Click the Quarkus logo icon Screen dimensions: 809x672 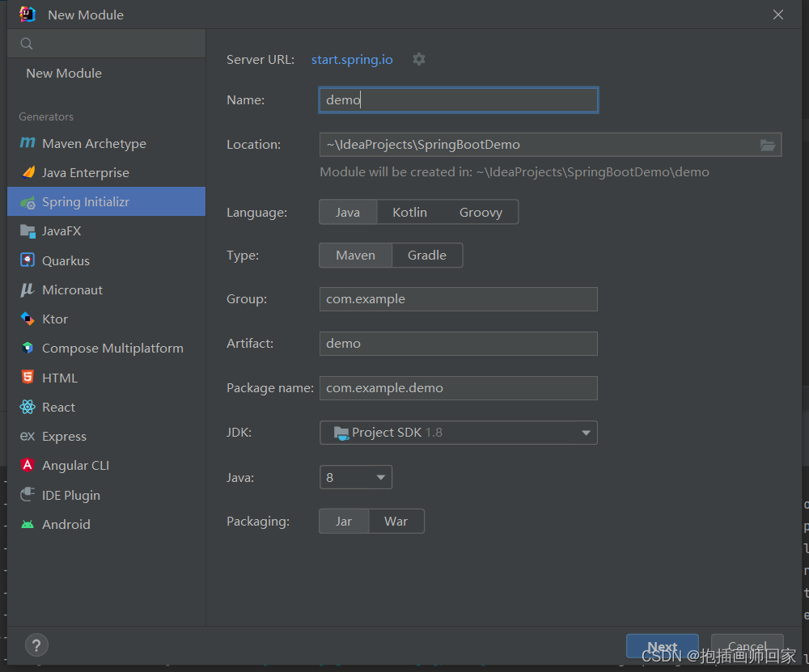coord(28,260)
